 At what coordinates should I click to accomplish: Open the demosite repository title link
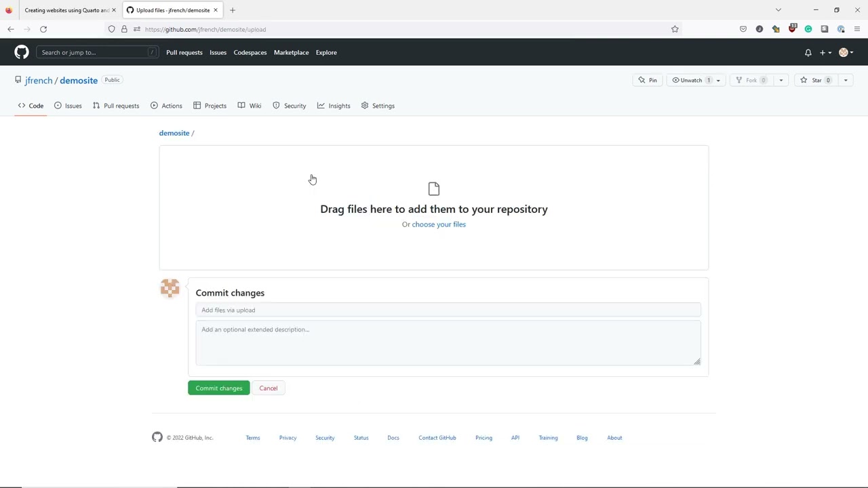pyautogui.click(x=79, y=81)
